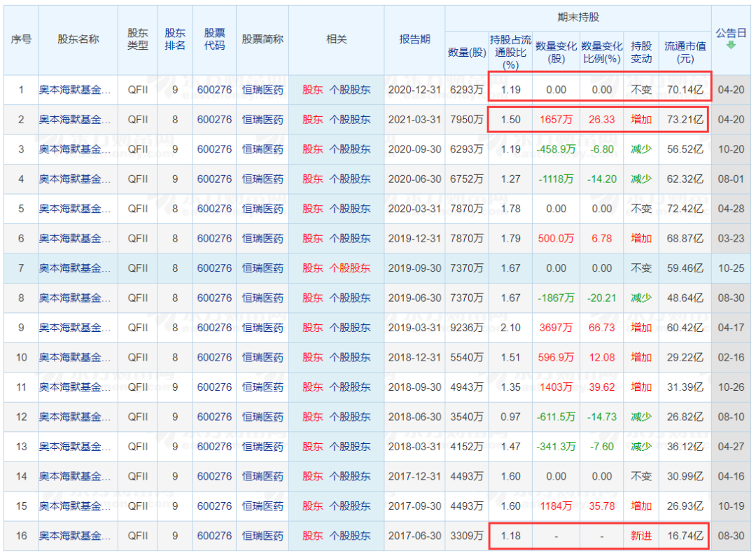Open 恒瑞医药 link in row 12

262,417
